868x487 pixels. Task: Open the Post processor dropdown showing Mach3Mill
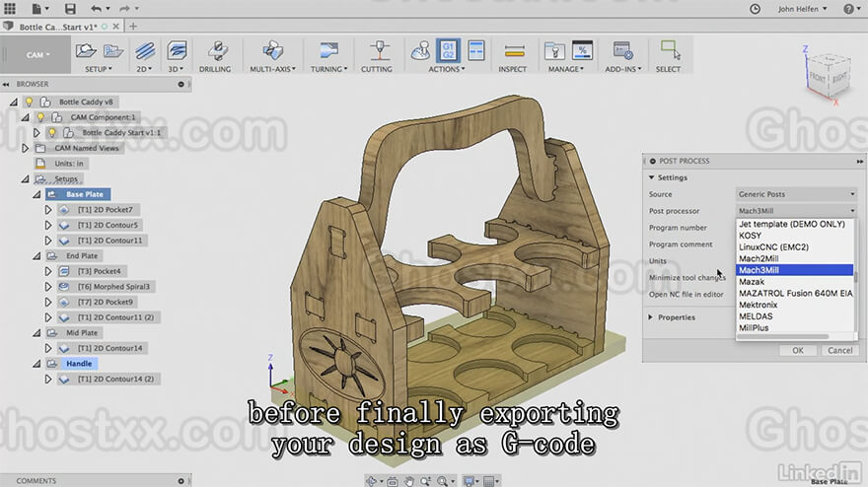click(x=797, y=211)
